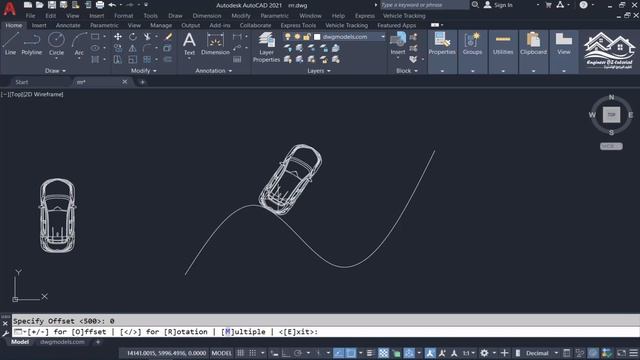Start the Dimension tool
640x360 pixels.
tap(215, 44)
